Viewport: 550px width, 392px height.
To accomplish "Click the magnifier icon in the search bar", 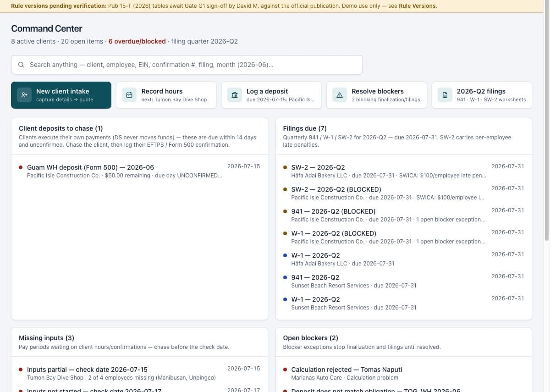I will point(21,65).
